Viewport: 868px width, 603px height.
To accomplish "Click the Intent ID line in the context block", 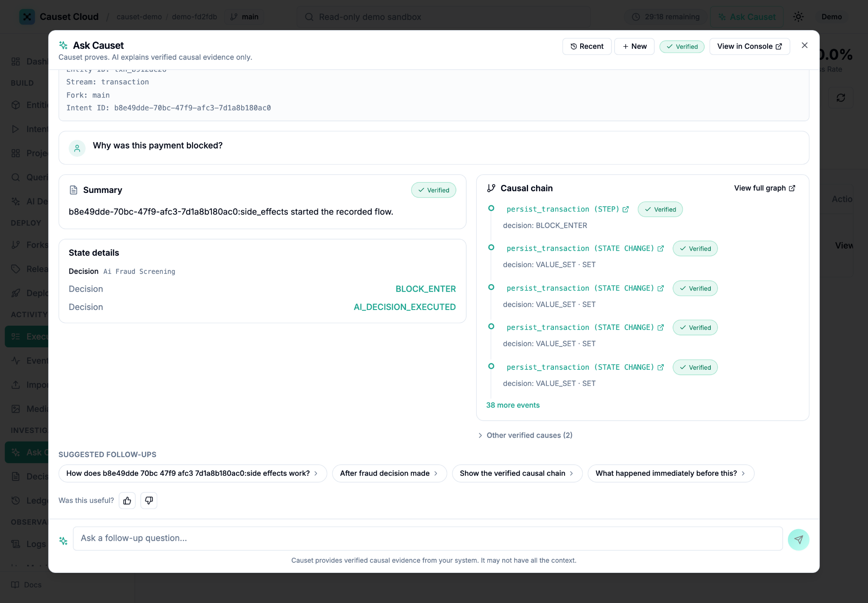I will (169, 108).
